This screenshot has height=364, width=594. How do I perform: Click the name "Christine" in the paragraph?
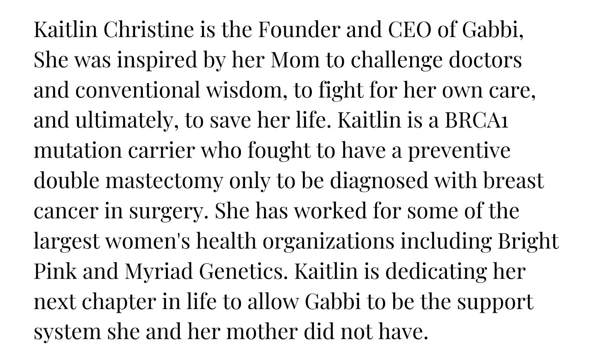[x=148, y=30]
